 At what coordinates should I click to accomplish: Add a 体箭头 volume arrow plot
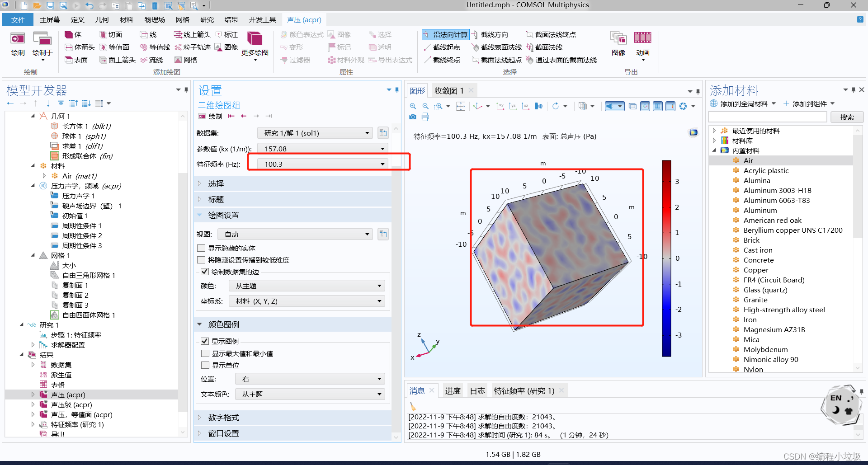point(80,47)
